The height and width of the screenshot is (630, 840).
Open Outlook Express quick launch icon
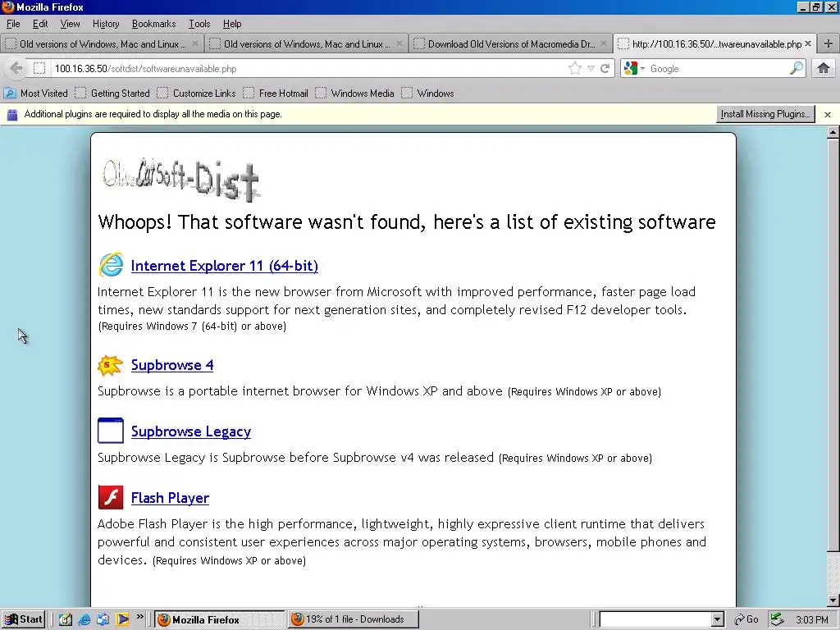[x=103, y=620]
